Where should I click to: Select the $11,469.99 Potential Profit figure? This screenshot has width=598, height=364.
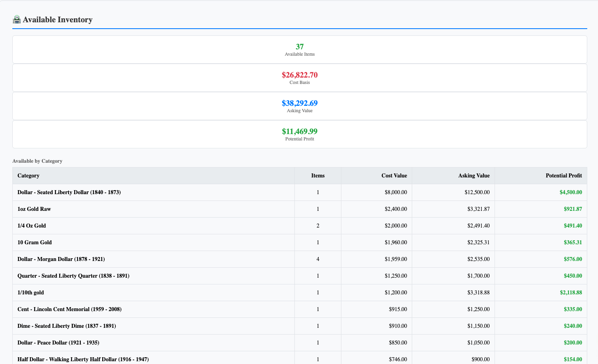coord(300,131)
